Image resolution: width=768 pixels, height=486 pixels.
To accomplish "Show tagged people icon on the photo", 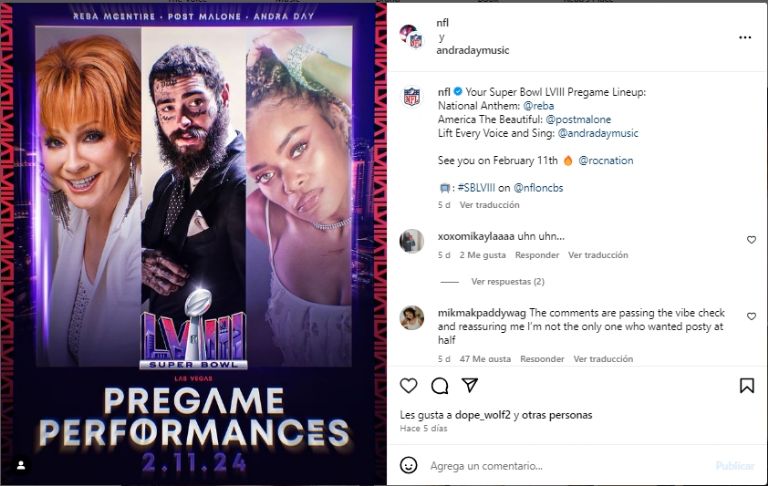I will (21, 465).
